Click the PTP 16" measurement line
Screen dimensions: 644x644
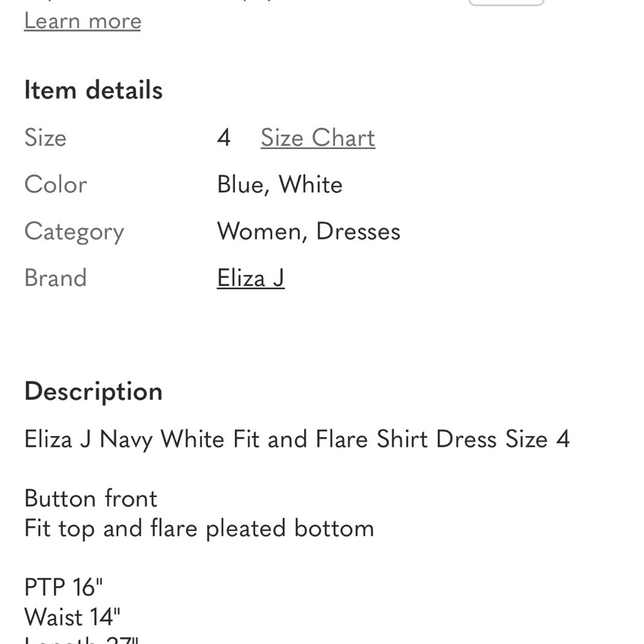[x=64, y=587]
